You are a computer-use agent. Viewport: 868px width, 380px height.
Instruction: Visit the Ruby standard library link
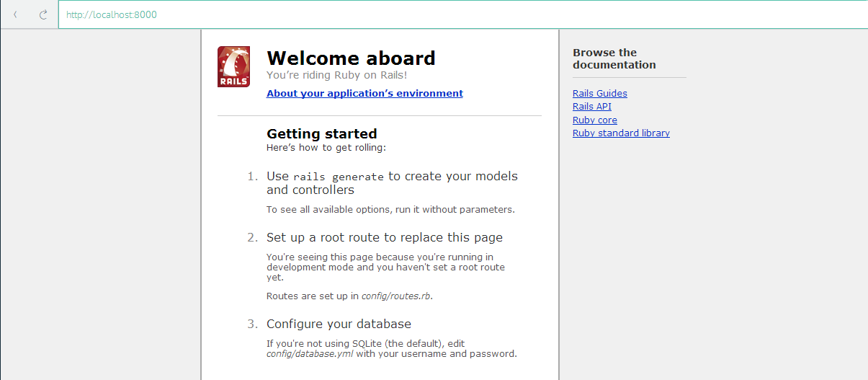point(621,133)
